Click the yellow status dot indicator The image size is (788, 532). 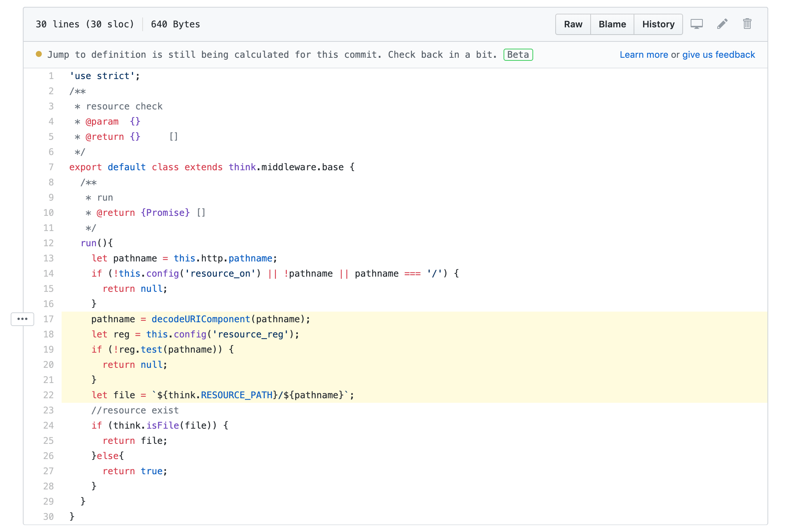pyautogui.click(x=39, y=54)
